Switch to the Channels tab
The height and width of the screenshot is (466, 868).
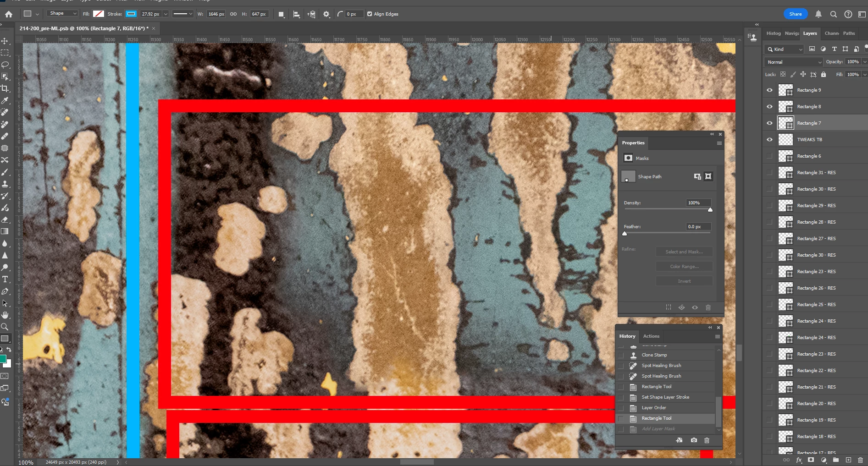831,33
